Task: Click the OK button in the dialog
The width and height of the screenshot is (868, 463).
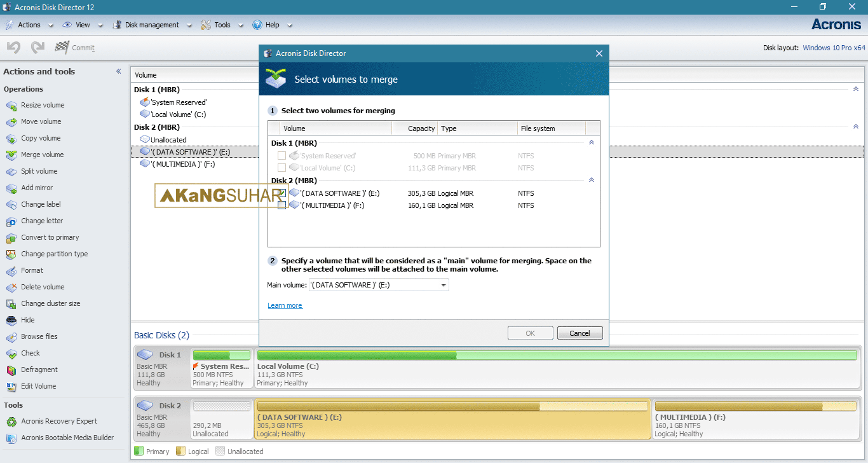Action: (530, 333)
